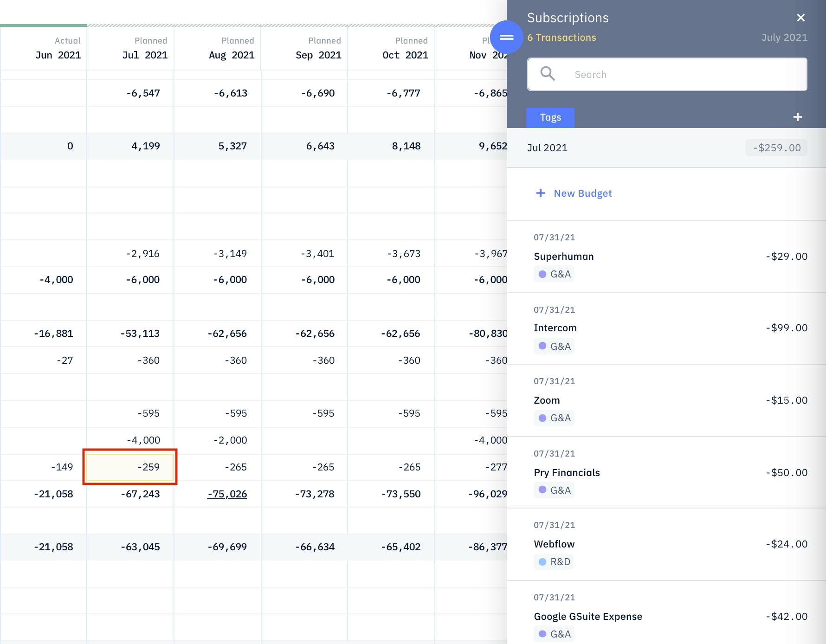Select the Aug 2021 column header
This screenshot has width=826, height=644.
[217, 48]
